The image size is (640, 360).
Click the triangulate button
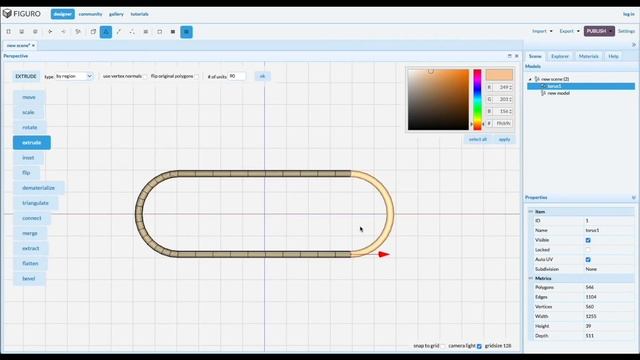[x=35, y=203]
